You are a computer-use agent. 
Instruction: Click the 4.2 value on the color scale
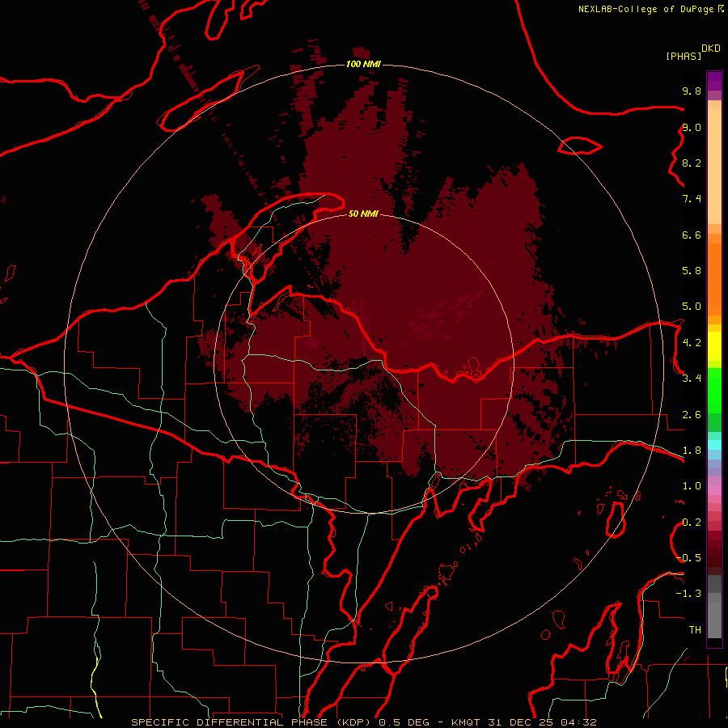point(692,343)
